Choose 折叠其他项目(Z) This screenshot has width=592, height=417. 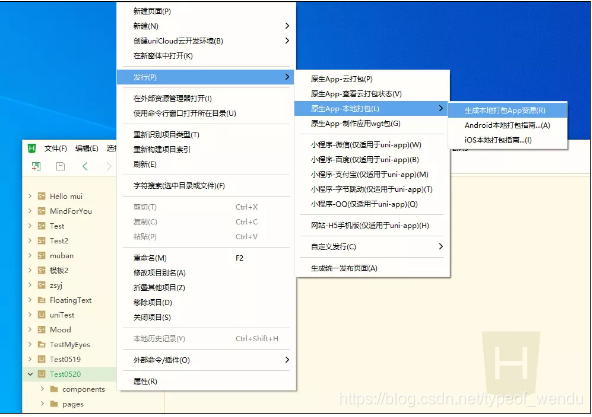pyautogui.click(x=207, y=288)
